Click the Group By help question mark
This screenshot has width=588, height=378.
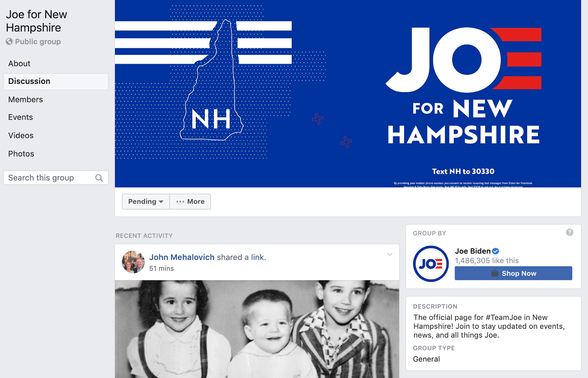[x=570, y=232]
